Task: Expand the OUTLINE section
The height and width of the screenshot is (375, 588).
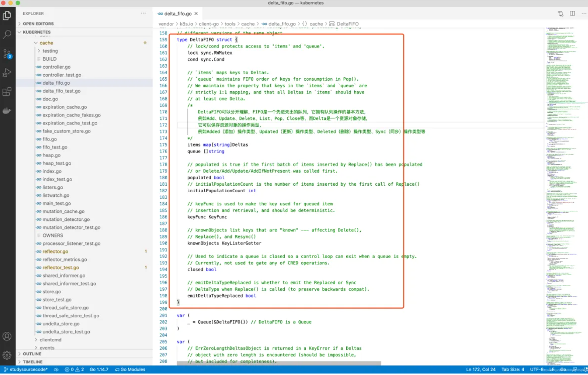Action: (x=32, y=354)
